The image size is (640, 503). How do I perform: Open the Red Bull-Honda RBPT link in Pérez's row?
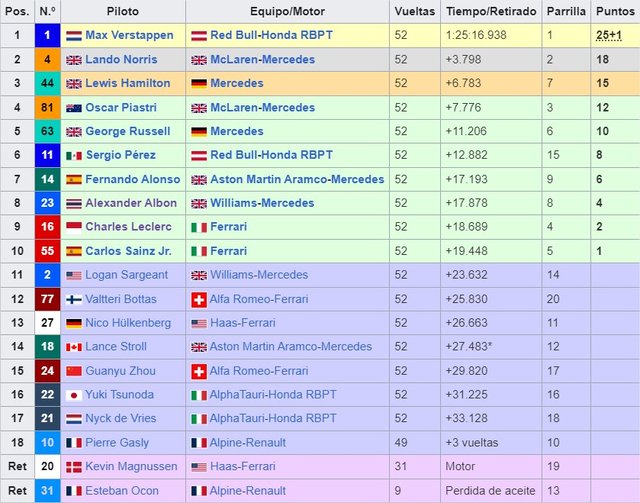271,155
